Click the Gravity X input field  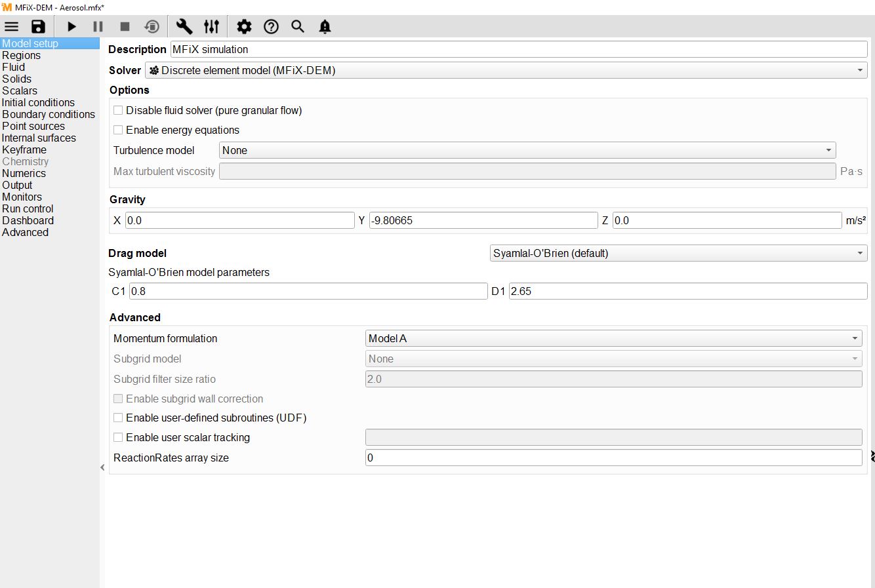239,220
